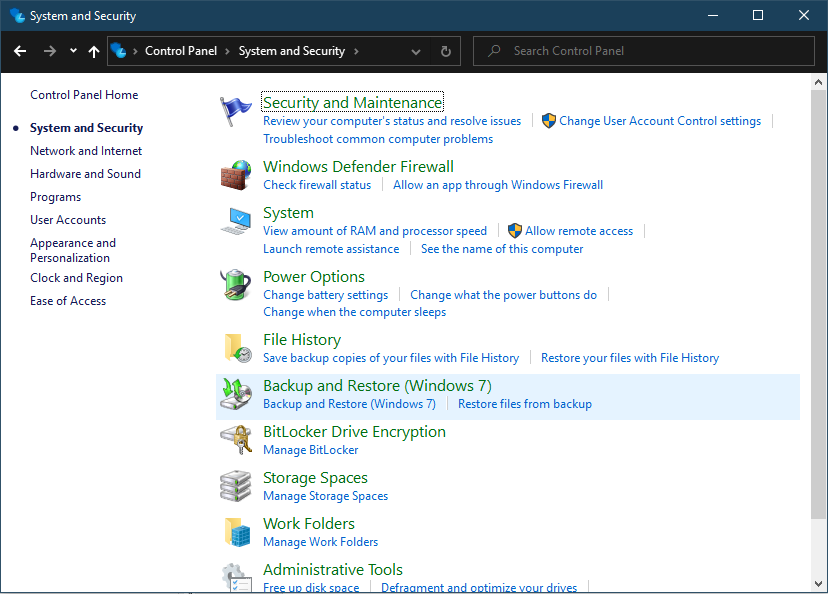
Task: Open Ease of Access category
Action: pos(68,301)
